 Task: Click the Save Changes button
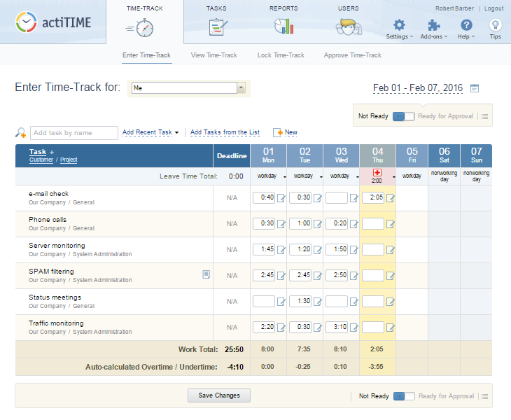click(219, 395)
